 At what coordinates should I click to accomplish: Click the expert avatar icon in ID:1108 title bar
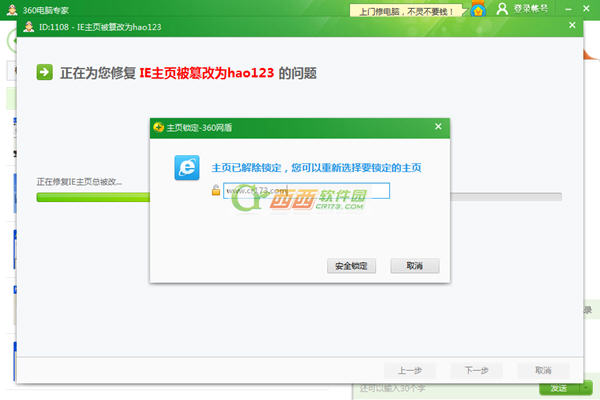[x=29, y=27]
